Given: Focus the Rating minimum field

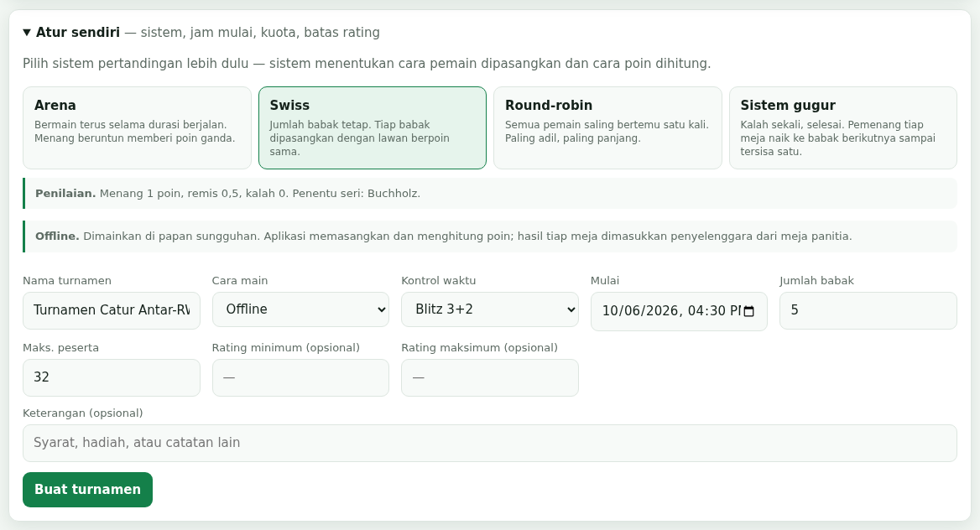Looking at the screenshot, I should (300, 377).
